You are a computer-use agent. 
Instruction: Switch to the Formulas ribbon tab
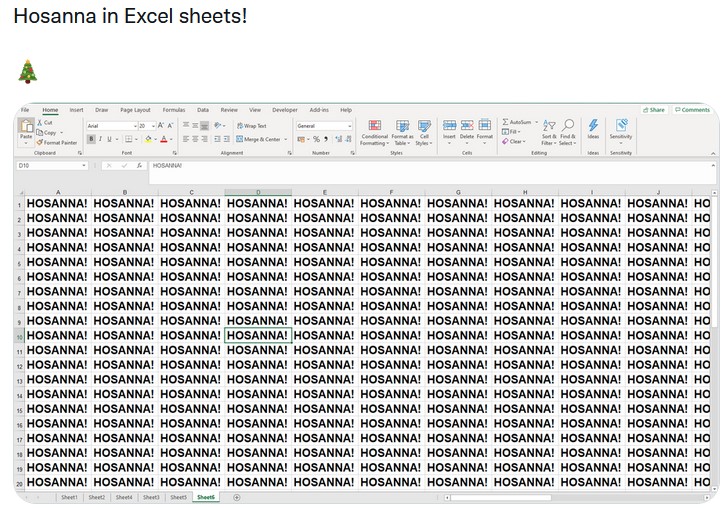pos(174,110)
